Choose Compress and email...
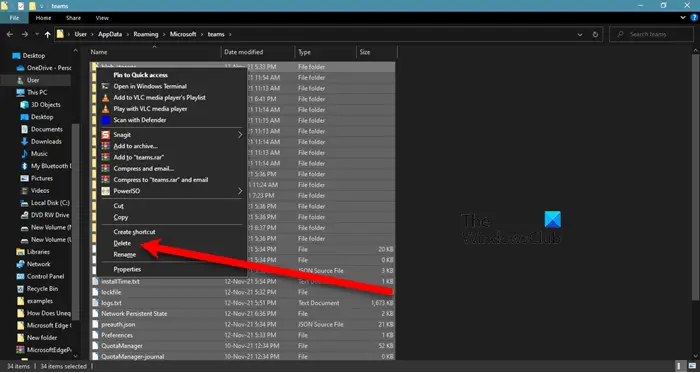Viewport: 700px width, 373px height. click(172, 169)
